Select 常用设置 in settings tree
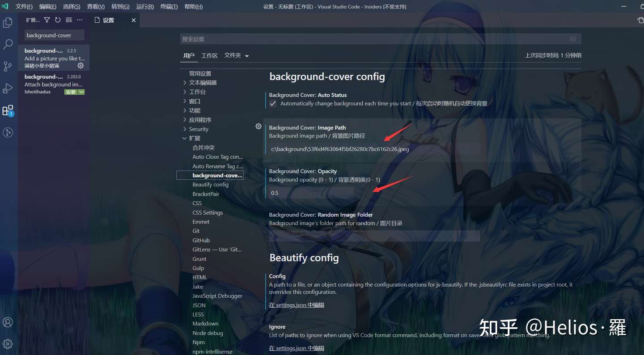 coord(200,74)
